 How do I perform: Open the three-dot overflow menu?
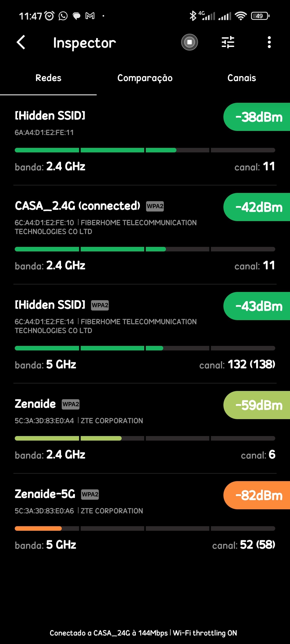269,42
